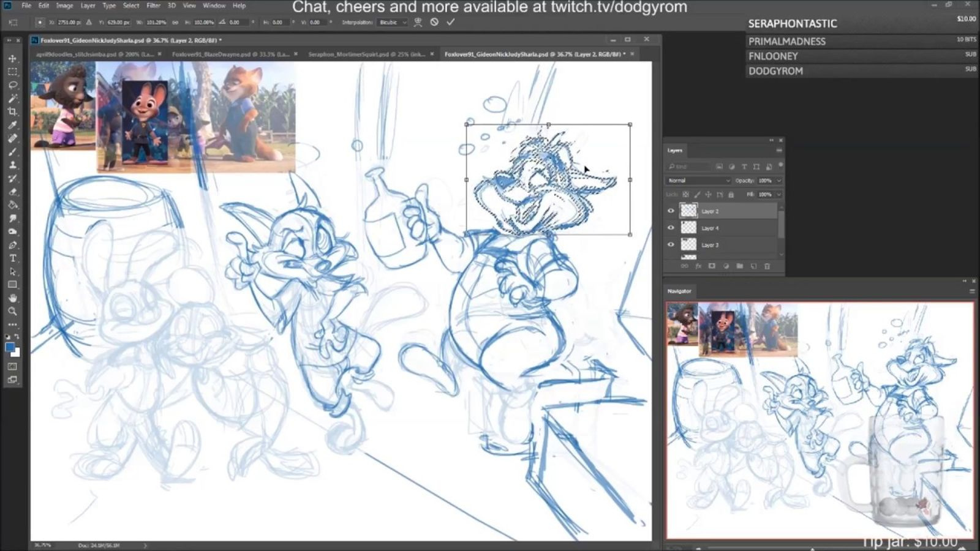The height and width of the screenshot is (551, 980).
Task: Select the Healing Brush tool
Action: [12, 138]
